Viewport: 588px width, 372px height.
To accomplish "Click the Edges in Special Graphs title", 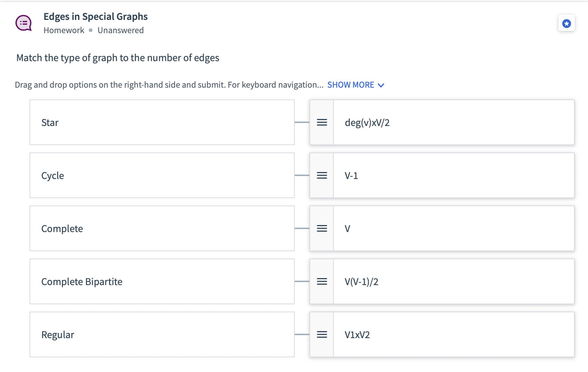I will [95, 17].
